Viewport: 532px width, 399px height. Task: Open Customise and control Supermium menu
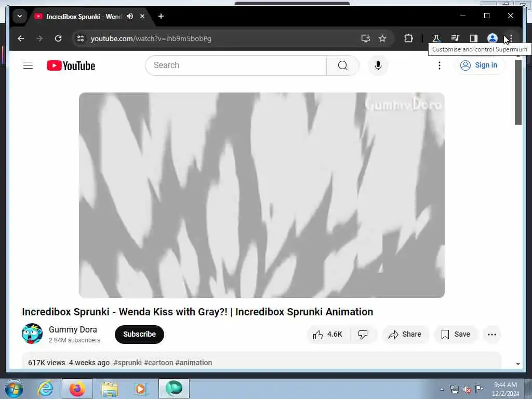coord(511,38)
